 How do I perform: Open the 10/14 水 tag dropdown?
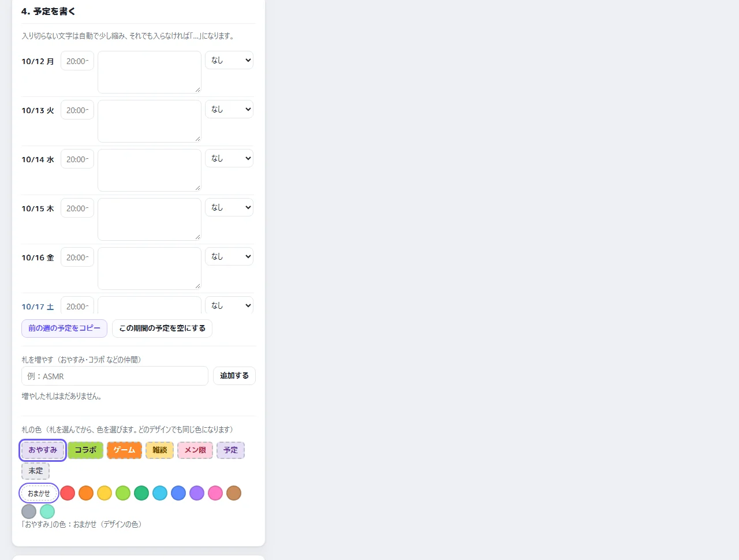point(229,158)
